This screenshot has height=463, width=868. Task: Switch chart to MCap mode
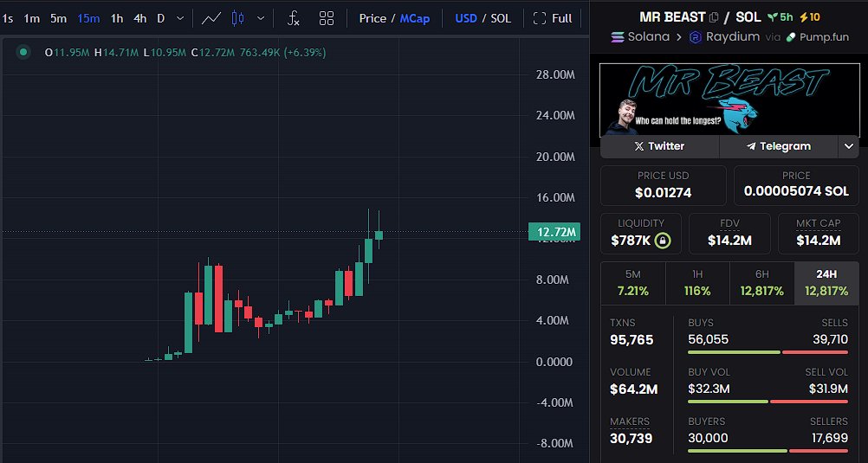tap(415, 18)
